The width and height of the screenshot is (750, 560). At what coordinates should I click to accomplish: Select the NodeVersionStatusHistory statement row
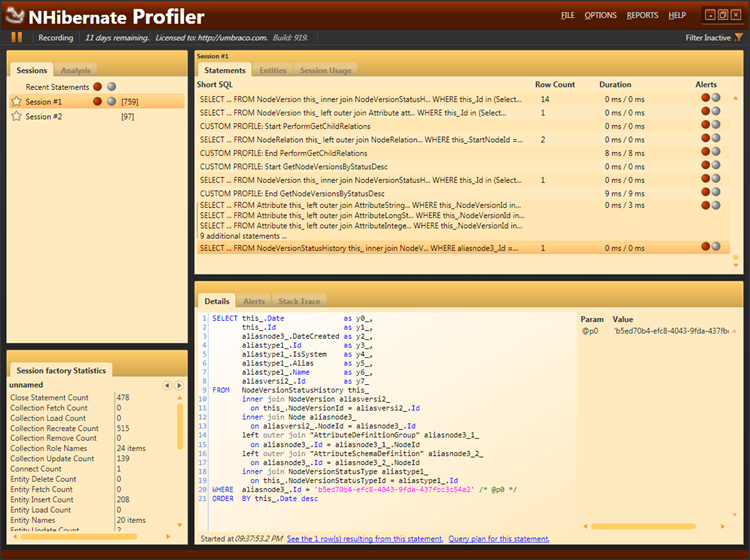tap(463, 248)
